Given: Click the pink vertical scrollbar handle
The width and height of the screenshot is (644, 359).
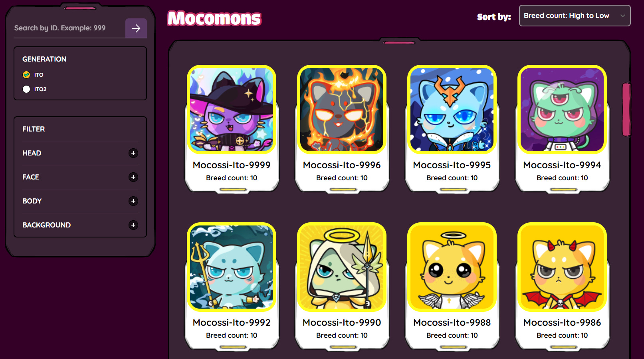Looking at the screenshot, I should (626, 109).
